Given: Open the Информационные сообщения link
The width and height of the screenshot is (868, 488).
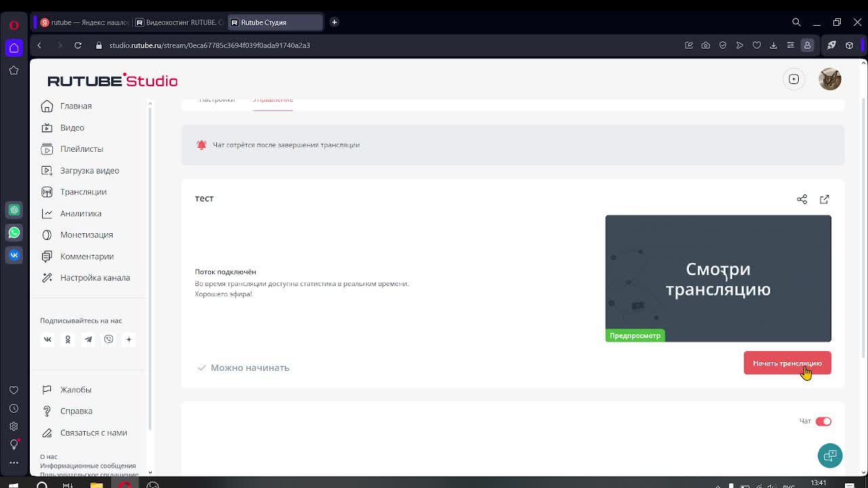Looking at the screenshot, I should pyautogui.click(x=88, y=466).
